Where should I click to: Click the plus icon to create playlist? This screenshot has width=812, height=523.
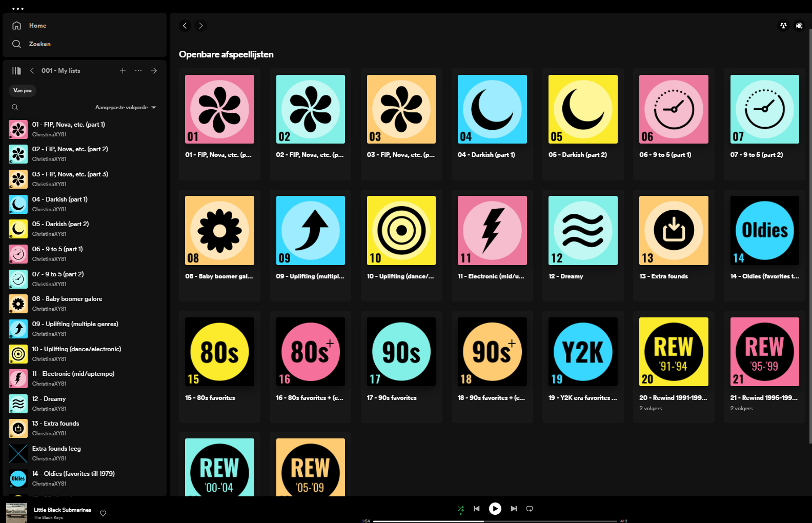[123, 71]
